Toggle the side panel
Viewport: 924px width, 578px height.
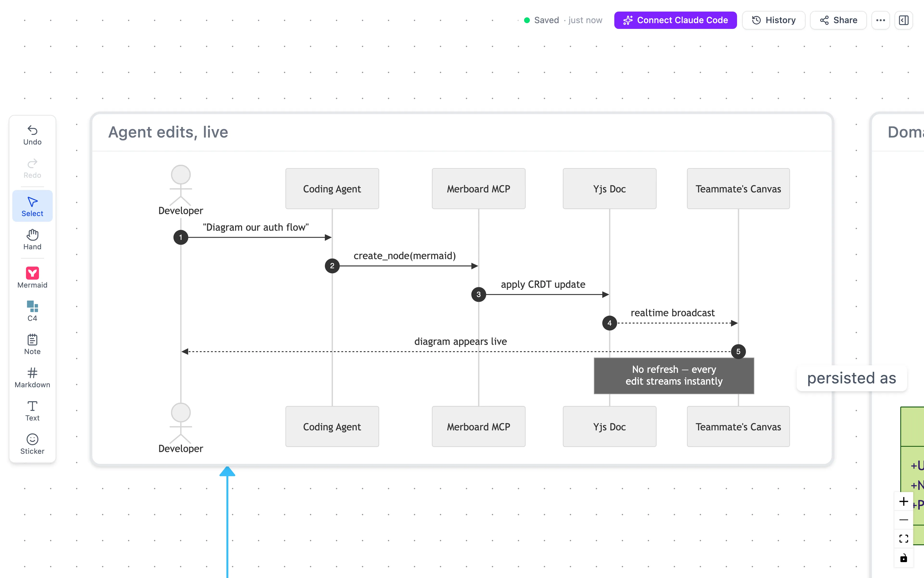903,20
